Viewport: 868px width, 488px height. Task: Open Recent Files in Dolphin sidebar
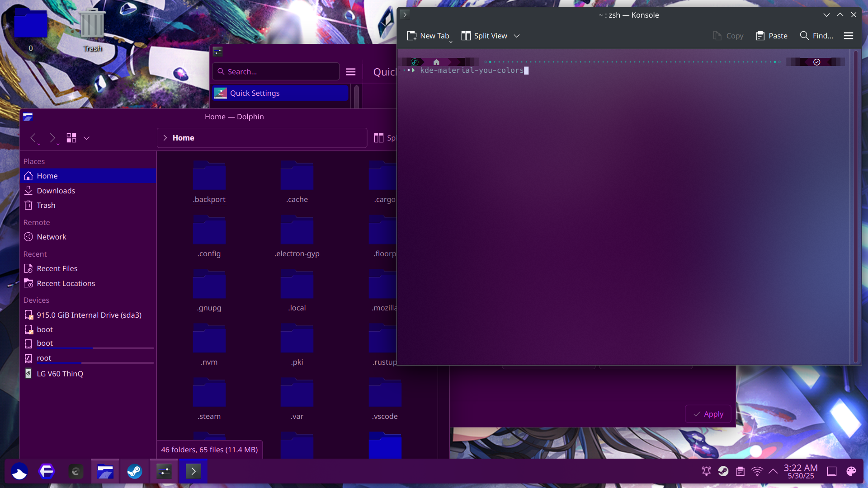coord(88,268)
